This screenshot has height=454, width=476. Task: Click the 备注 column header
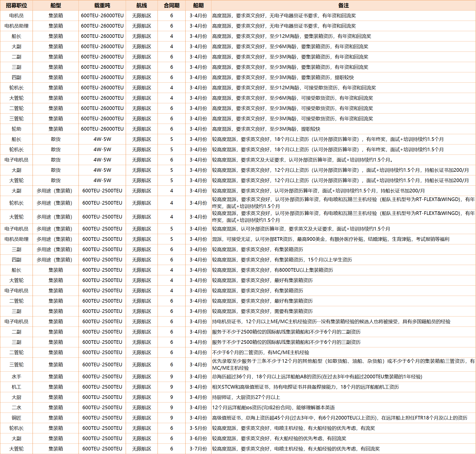[343, 5]
